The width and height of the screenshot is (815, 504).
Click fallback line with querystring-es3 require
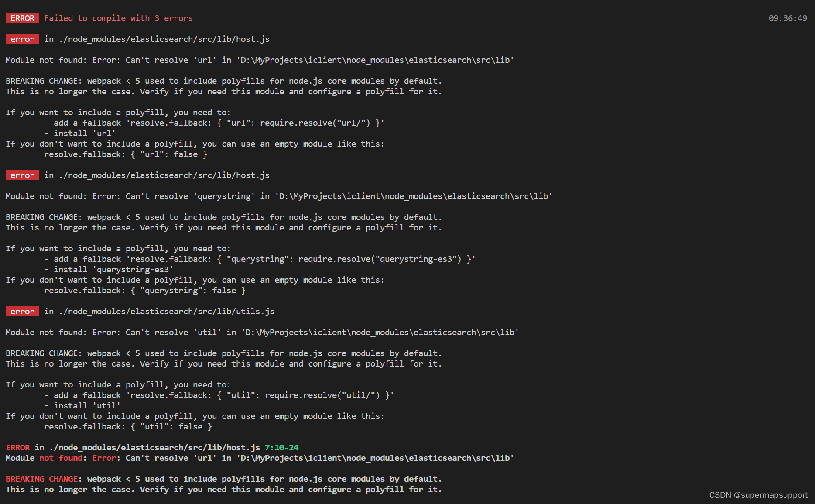(260, 259)
